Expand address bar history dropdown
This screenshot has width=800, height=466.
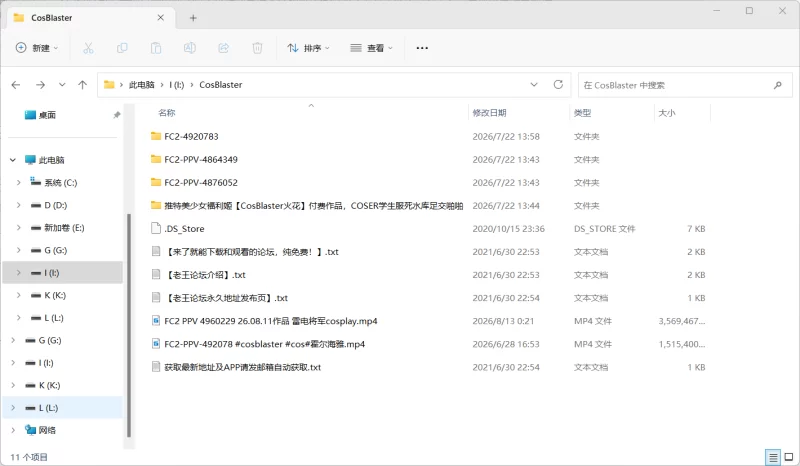pyautogui.click(x=534, y=85)
